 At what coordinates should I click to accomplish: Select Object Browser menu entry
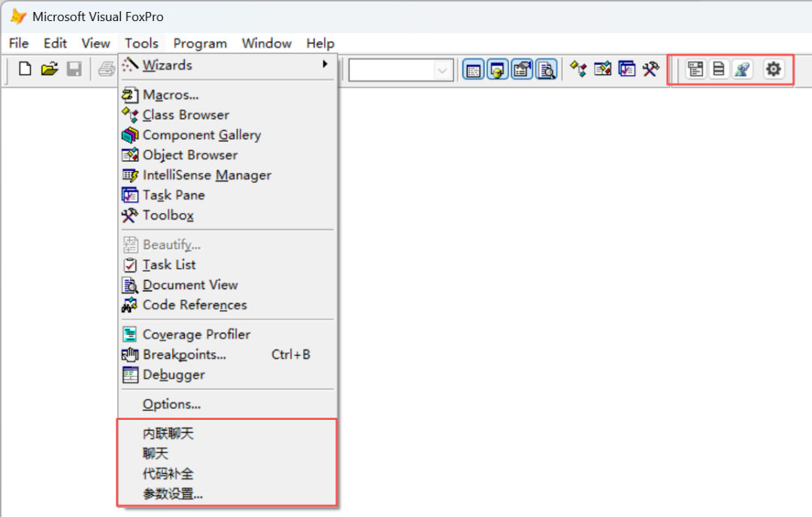(228, 155)
